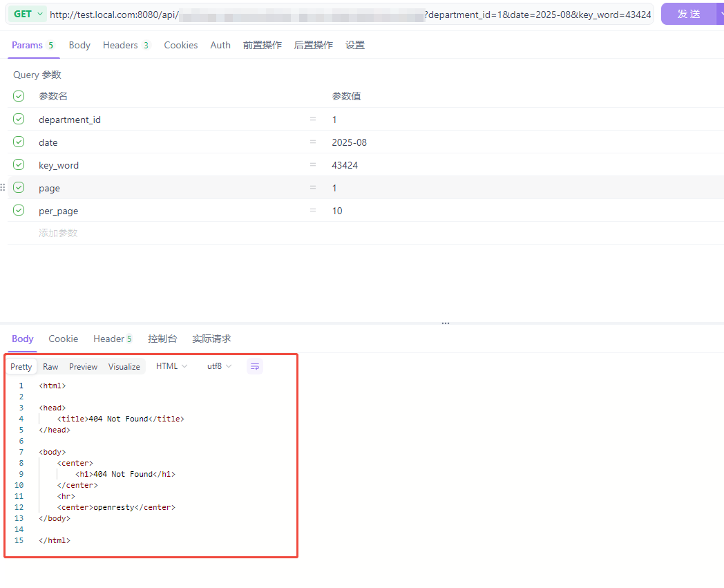
Task: Disable the key_word parameter
Action: (19, 164)
